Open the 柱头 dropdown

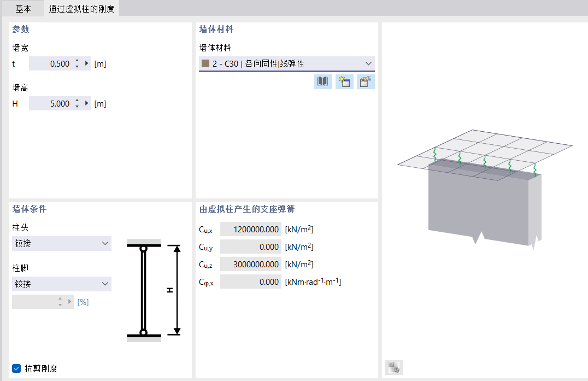[61, 244]
